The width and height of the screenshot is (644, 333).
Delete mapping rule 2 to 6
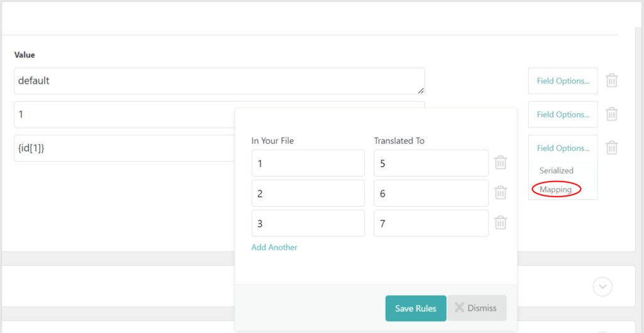pos(500,193)
